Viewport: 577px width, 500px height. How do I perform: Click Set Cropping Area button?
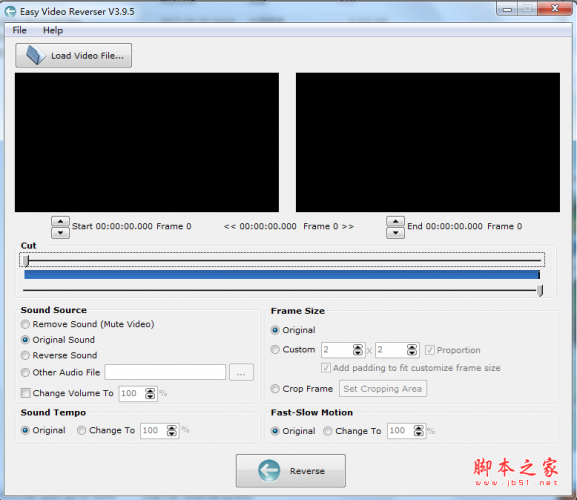[383, 389]
